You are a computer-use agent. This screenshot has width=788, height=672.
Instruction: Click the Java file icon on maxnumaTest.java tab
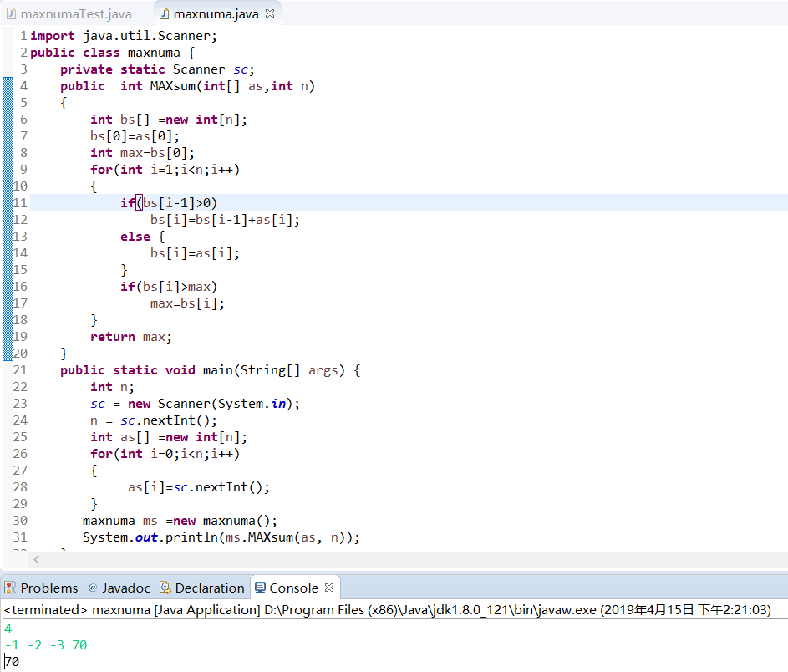(x=11, y=14)
